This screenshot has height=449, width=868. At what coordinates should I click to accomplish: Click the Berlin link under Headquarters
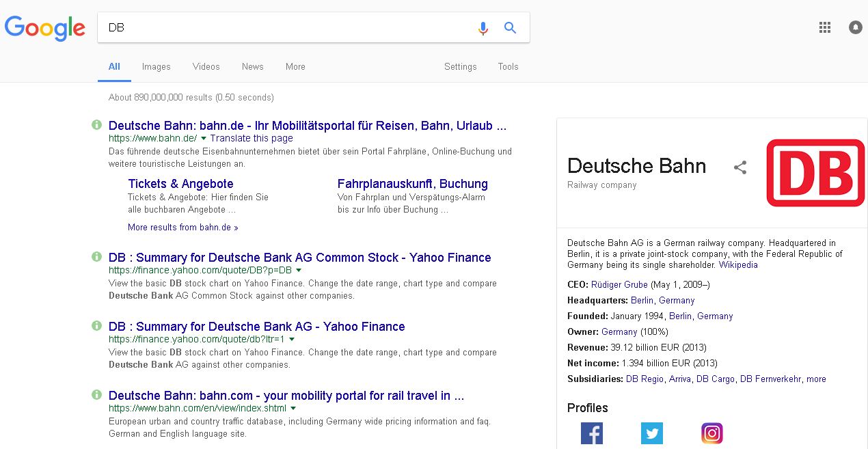point(642,300)
